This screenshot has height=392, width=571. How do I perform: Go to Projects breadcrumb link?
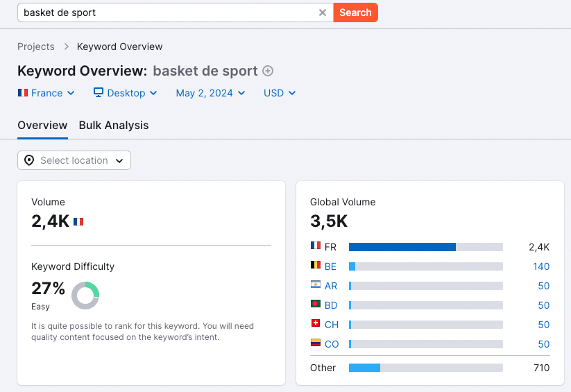(36, 46)
